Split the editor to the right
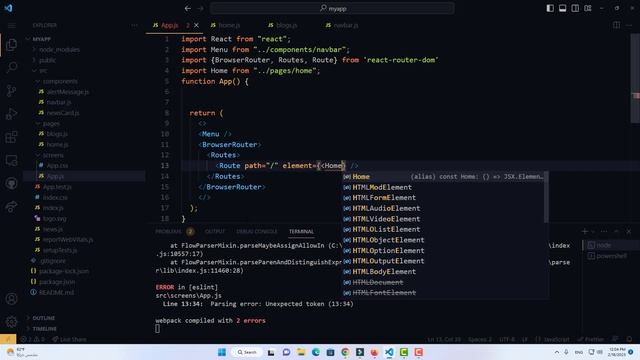The image size is (640, 360). [x=616, y=25]
